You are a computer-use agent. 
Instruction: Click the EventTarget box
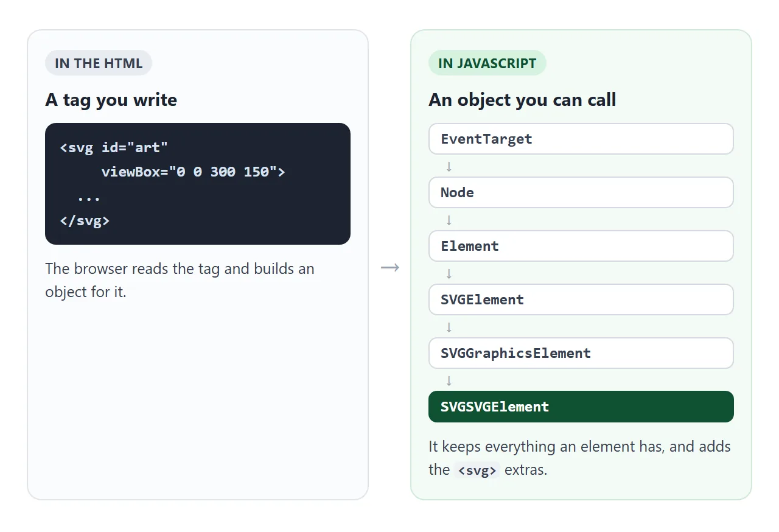[x=581, y=139]
